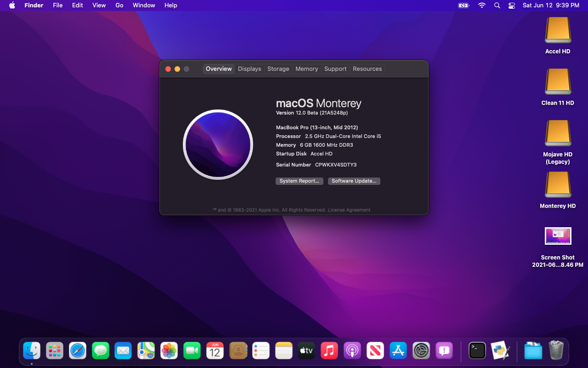The width and height of the screenshot is (588, 368).
Task: Click the System Report button
Action: point(299,181)
